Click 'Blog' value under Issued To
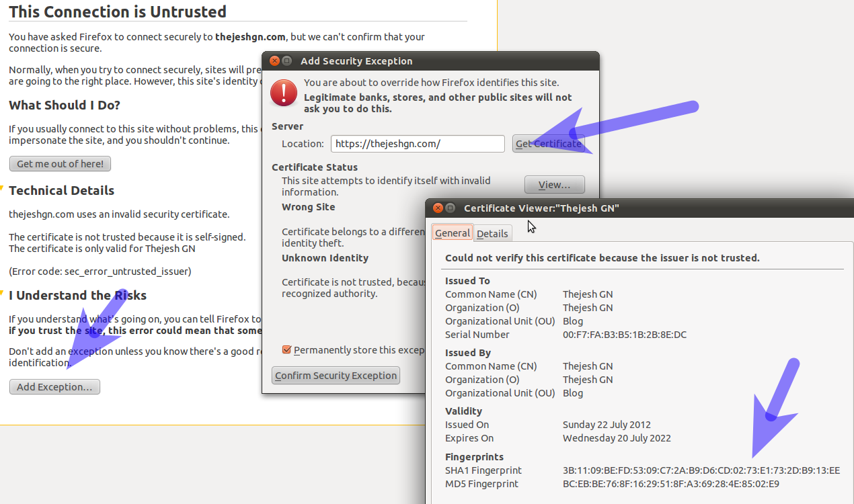854x504 pixels. (x=573, y=321)
